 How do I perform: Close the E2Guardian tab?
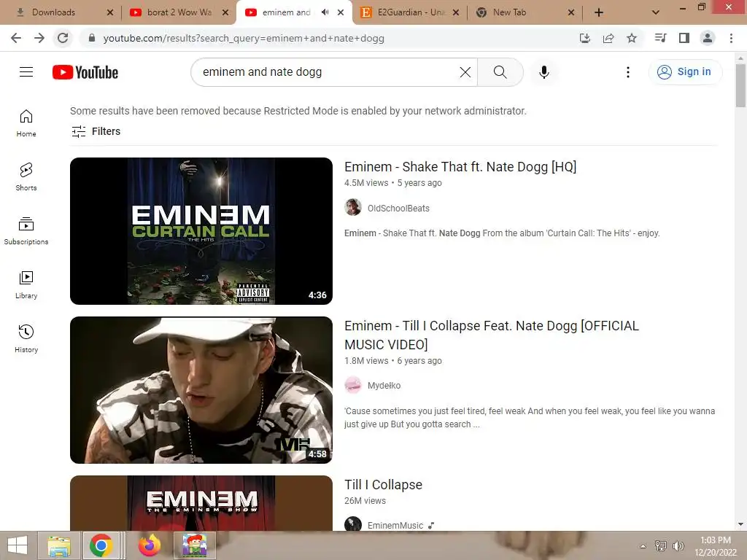[456, 12]
